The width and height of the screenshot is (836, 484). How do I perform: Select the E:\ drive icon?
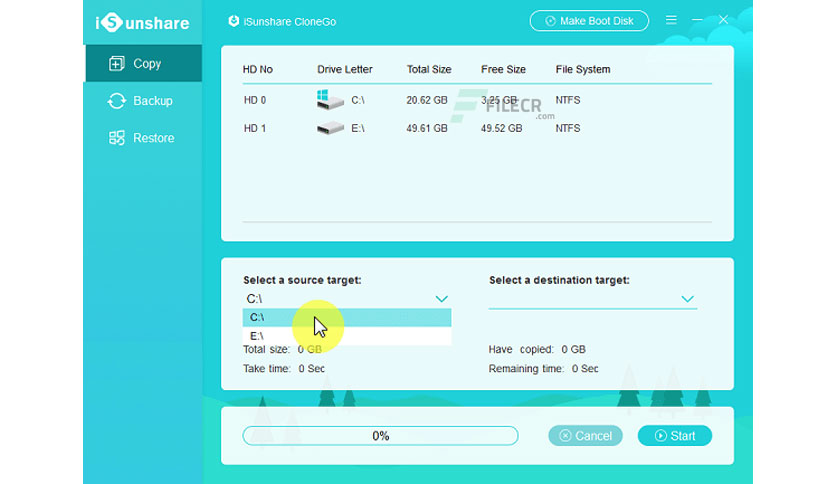[330, 128]
